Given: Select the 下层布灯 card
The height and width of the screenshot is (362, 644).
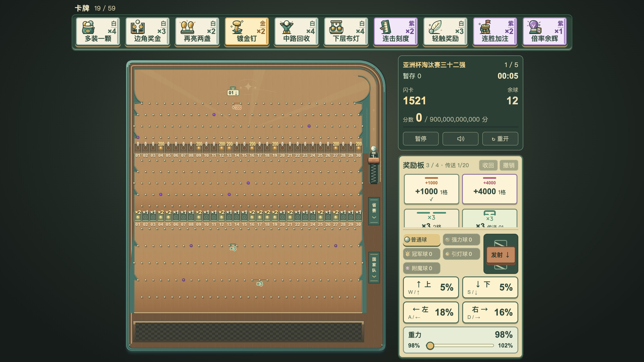Looking at the screenshot, I should pos(346,32).
